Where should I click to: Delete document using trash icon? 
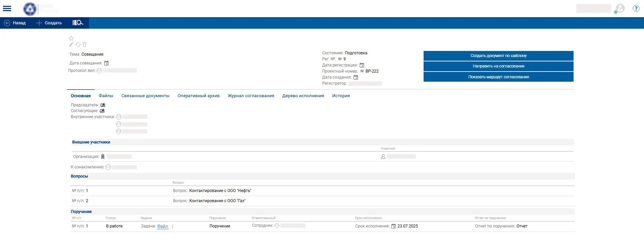85,45
